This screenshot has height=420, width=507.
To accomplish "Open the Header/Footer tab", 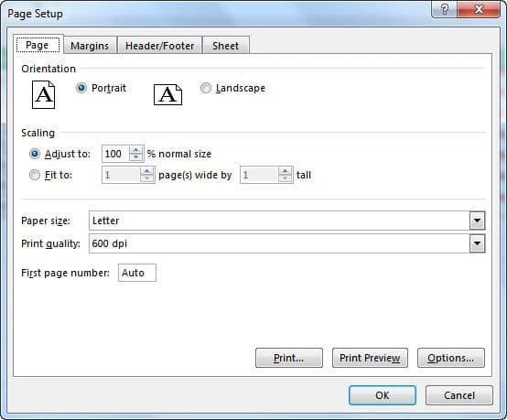I will (x=160, y=46).
